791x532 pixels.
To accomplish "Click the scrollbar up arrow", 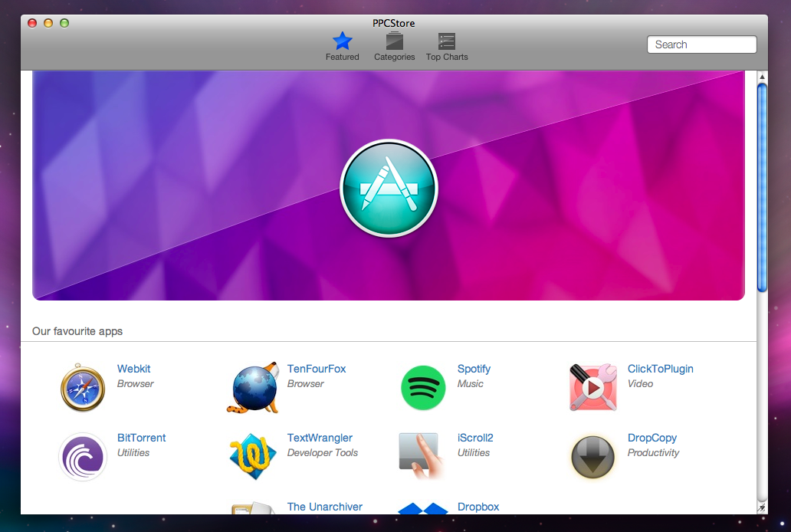I will coord(762,77).
